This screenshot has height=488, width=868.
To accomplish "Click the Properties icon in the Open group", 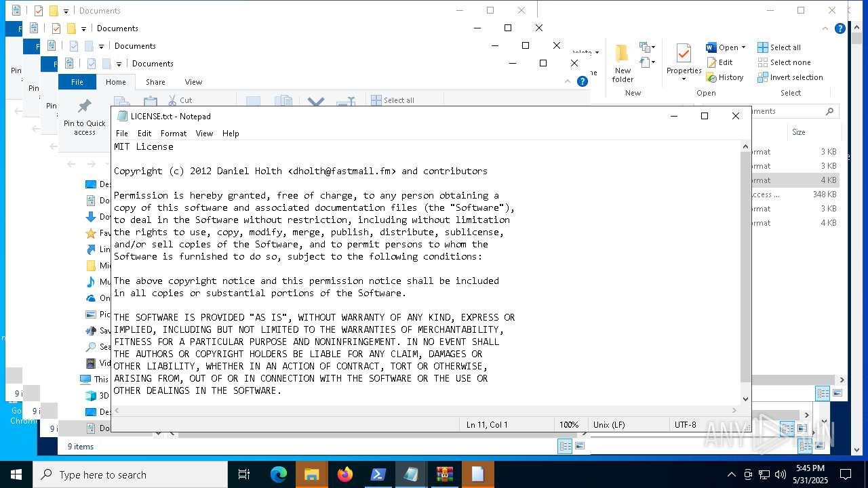I will [x=684, y=54].
